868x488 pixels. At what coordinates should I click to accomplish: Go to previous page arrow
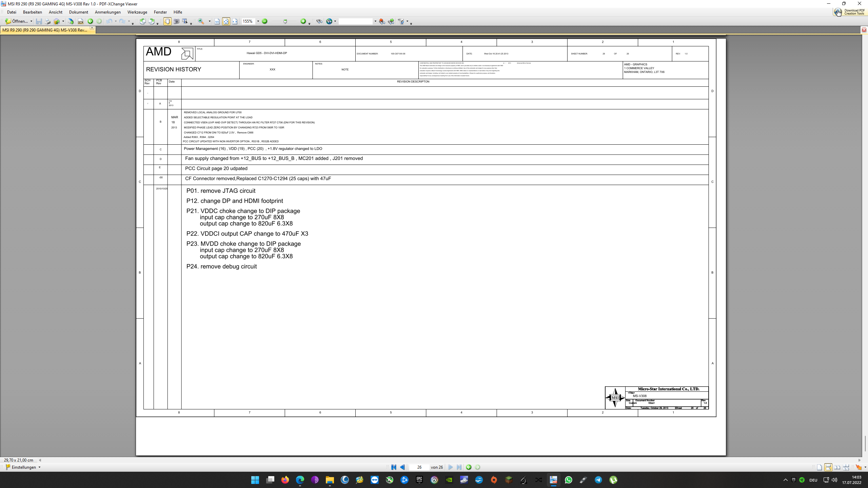pos(402,467)
